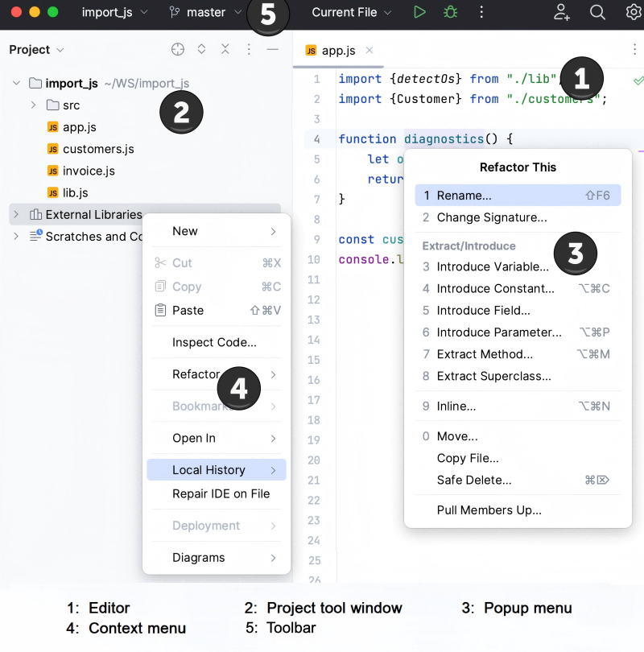Select Extract Method option
644x652 pixels.
[x=518, y=354]
